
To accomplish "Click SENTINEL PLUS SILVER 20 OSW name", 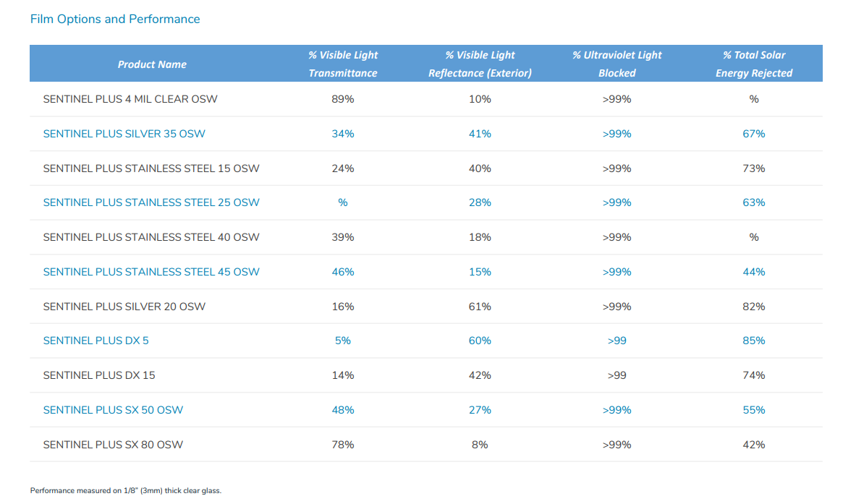I will (x=124, y=307).
